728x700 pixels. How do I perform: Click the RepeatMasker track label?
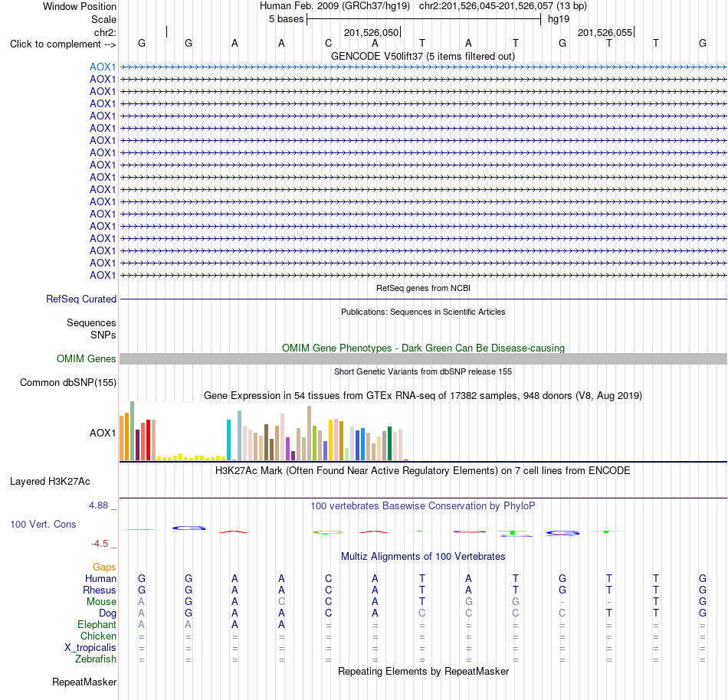click(x=84, y=682)
